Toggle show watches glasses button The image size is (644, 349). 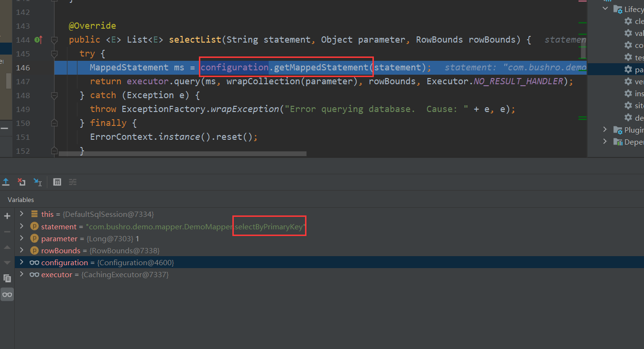pyautogui.click(x=7, y=294)
